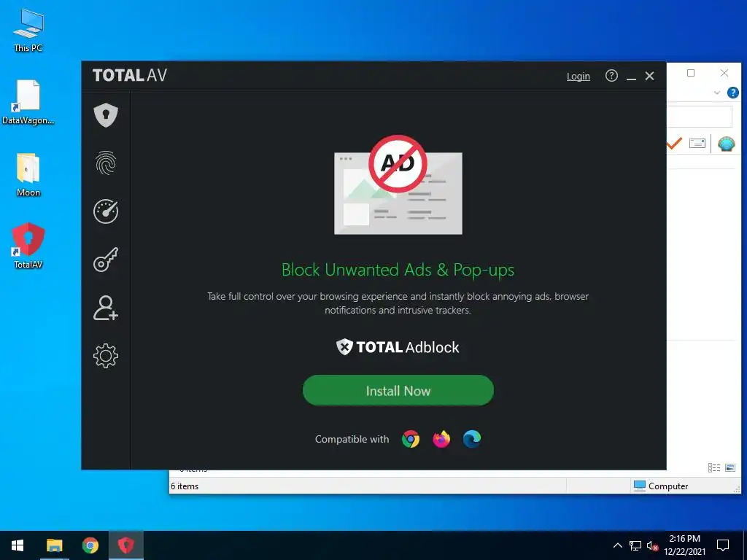747x560 pixels.
Task: Expand the Explorer ribbon chevron
Action: (716, 93)
